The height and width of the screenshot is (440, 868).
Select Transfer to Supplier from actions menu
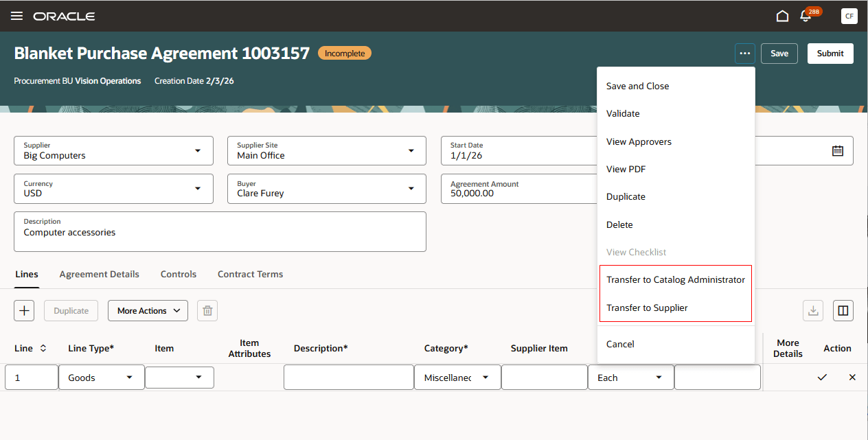click(x=646, y=308)
